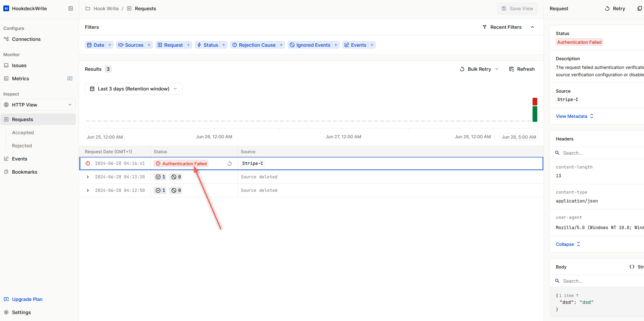Go to Connections in sidebar
The image size is (644, 321).
[x=26, y=39]
